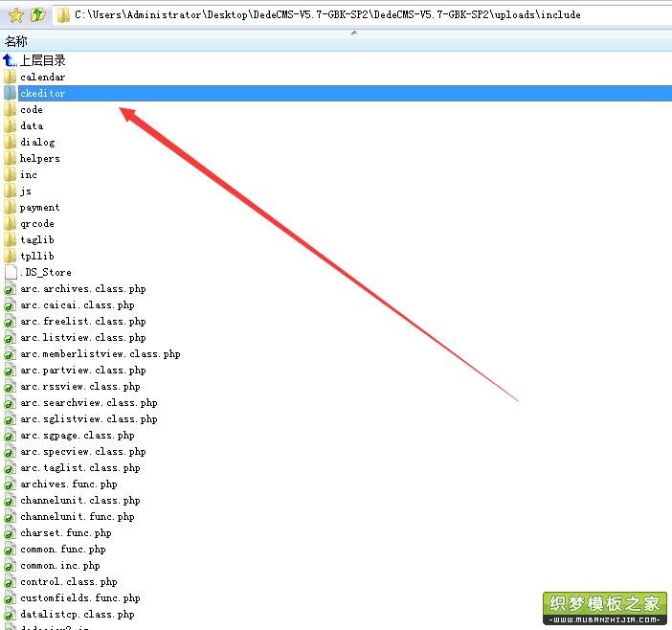
Task: Click the address path input field
Action: point(362,15)
